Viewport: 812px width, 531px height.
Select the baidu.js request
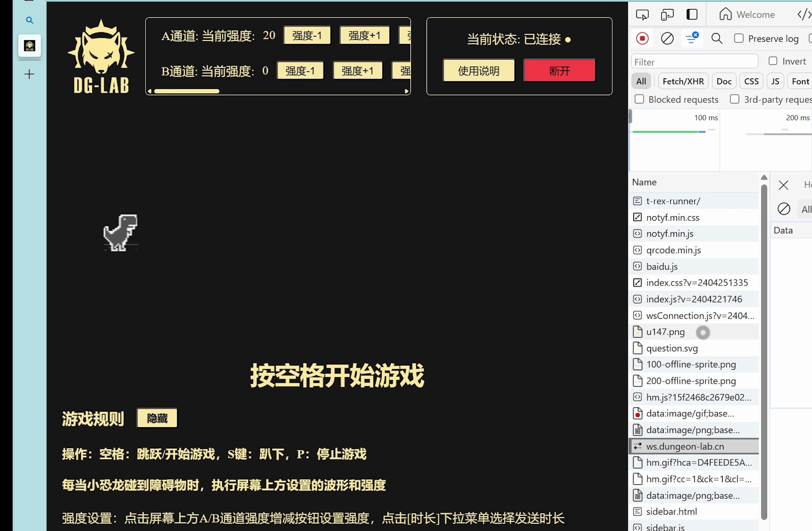click(693, 267)
